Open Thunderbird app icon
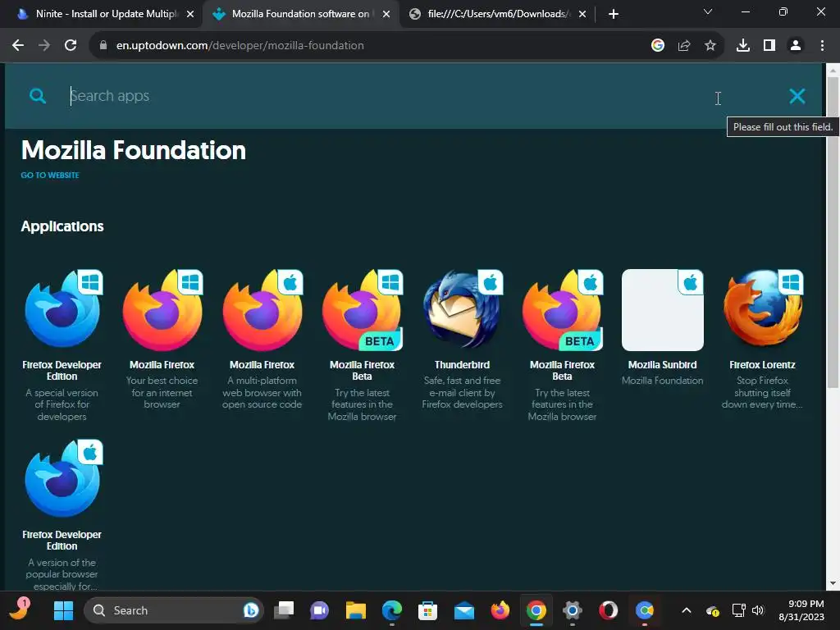840x630 pixels. coord(463,310)
